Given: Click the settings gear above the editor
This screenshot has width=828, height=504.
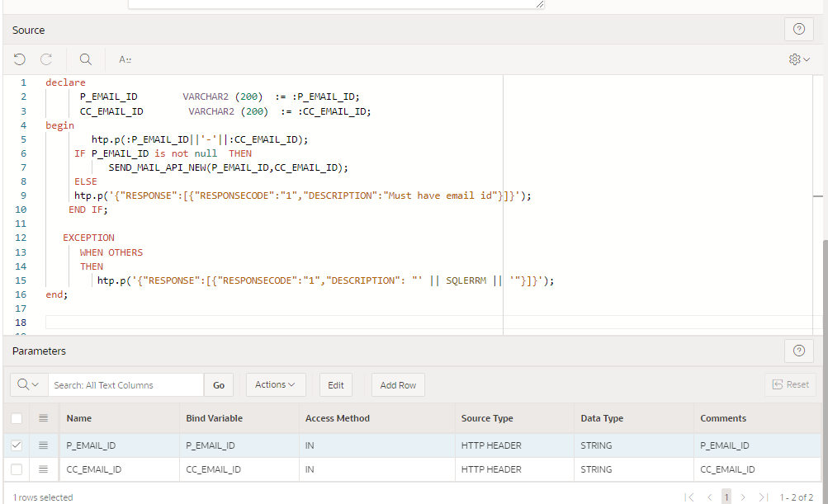Looking at the screenshot, I should (794, 59).
